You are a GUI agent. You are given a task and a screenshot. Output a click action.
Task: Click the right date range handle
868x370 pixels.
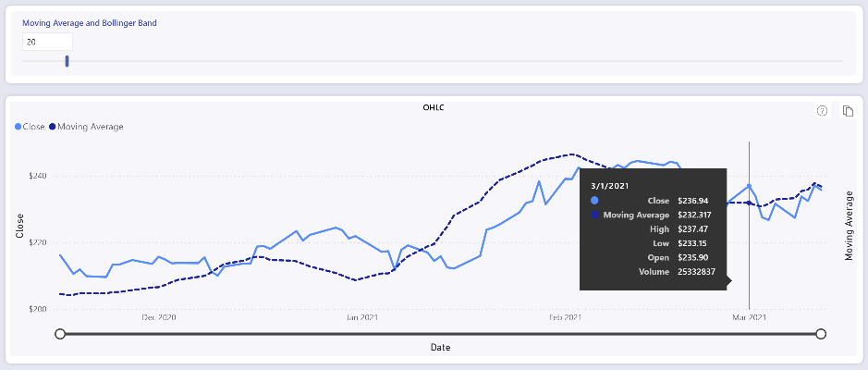[x=821, y=333]
